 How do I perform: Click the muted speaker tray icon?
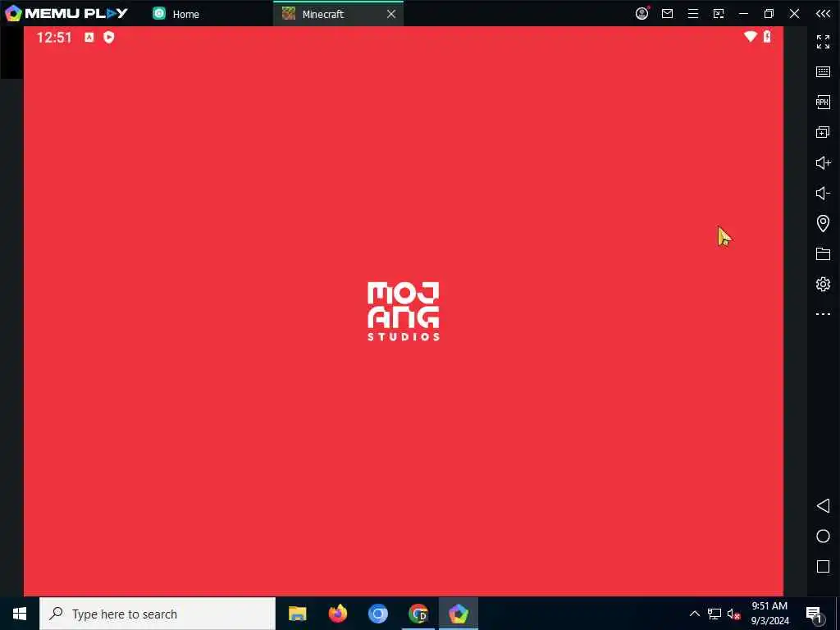coord(734,614)
